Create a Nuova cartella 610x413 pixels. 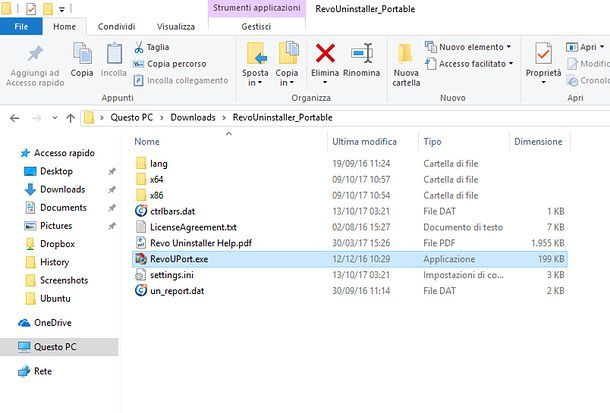pos(406,64)
